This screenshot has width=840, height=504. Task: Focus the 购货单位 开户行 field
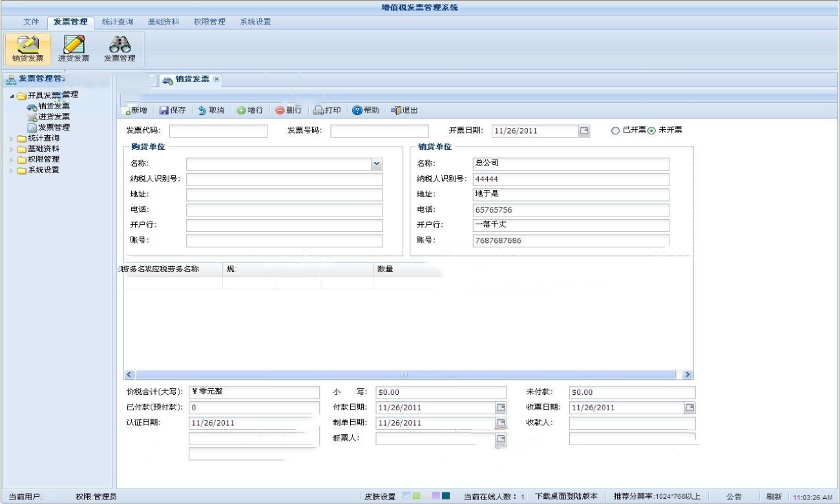pyautogui.click(x=284, y=226)
